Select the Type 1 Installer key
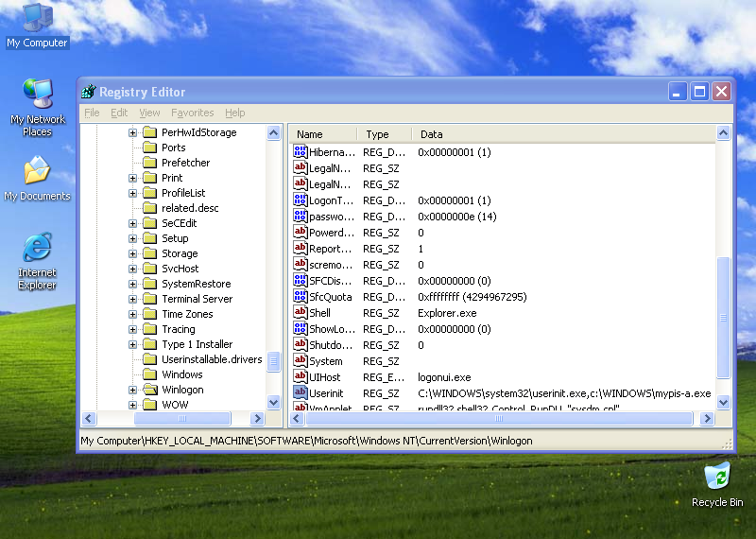756x539 pixels. (x=198, y=344)
